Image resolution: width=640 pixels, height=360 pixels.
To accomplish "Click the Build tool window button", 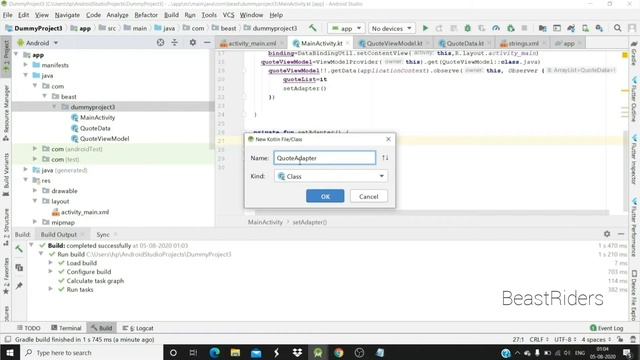I will click(x=101, y=328).
